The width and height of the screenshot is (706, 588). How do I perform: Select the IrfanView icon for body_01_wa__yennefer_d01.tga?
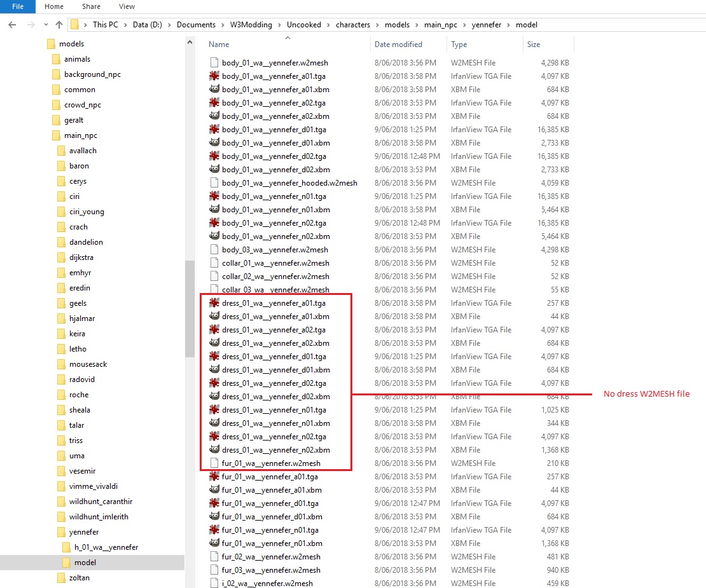coord(214,130)
